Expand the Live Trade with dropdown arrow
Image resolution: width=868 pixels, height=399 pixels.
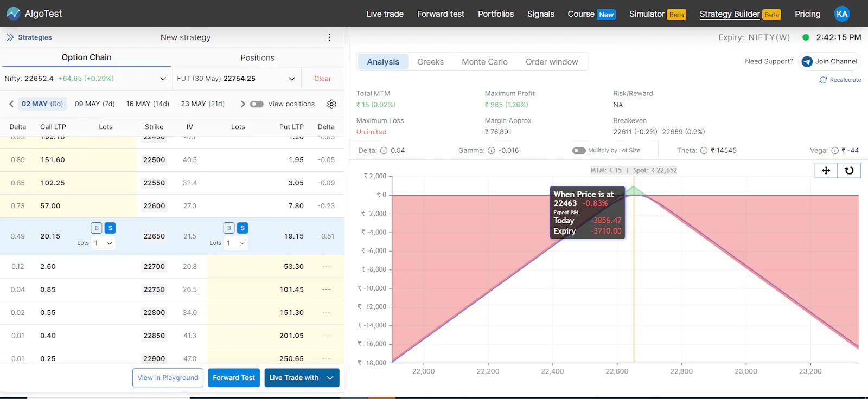(x=330, y=378)
